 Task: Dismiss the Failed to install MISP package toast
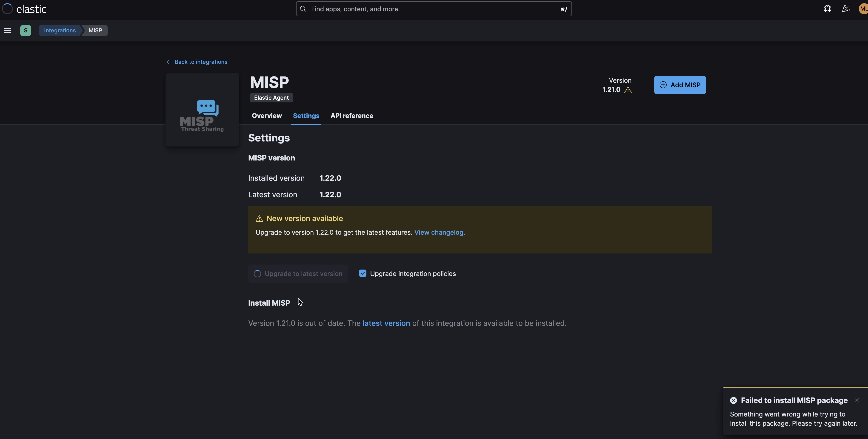(857, 400)
